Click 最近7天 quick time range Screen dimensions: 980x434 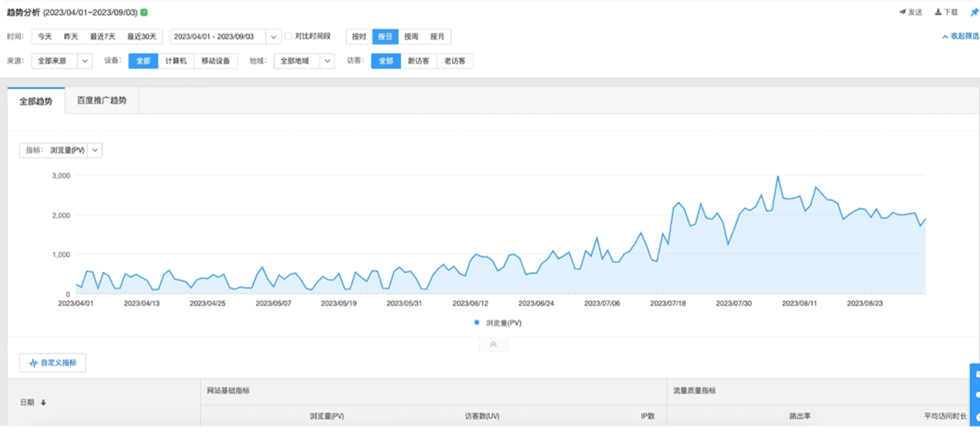click(x=102, y=37)
